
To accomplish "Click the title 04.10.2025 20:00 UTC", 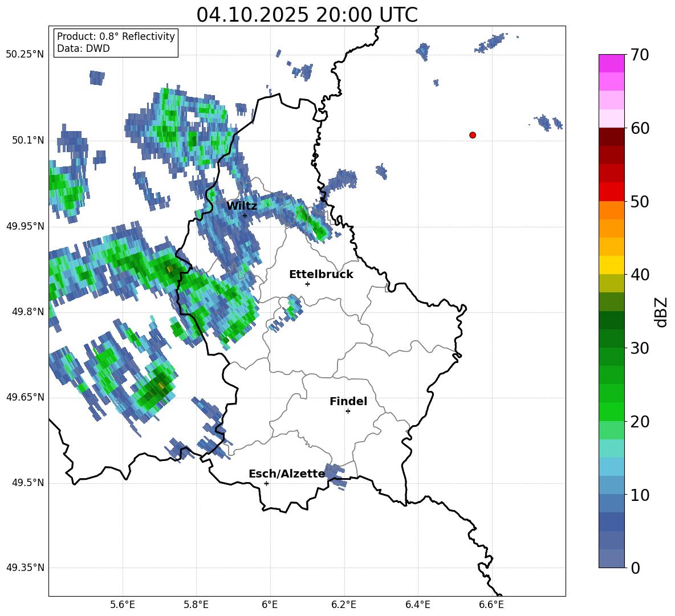I will tap(307, 15).
